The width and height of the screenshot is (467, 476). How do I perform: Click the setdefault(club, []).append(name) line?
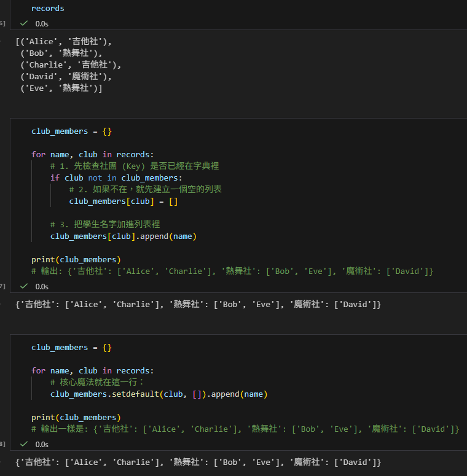click(x=159, y=394)
